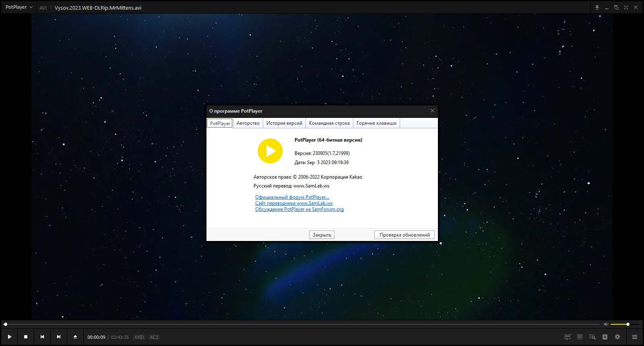Toggle the playlist panel with the hamburger icon
The image size is (644, 346).
tap(635, 337)
